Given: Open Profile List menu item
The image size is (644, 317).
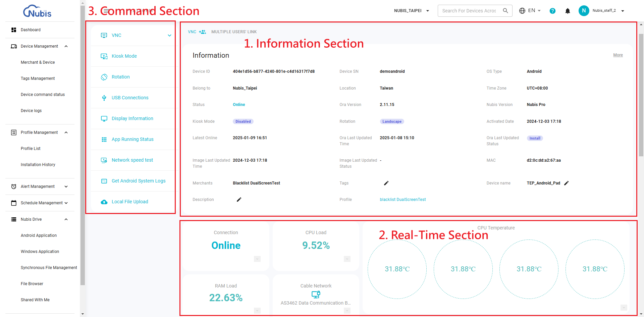Looking at the screenshot, I should click(31, 149).
